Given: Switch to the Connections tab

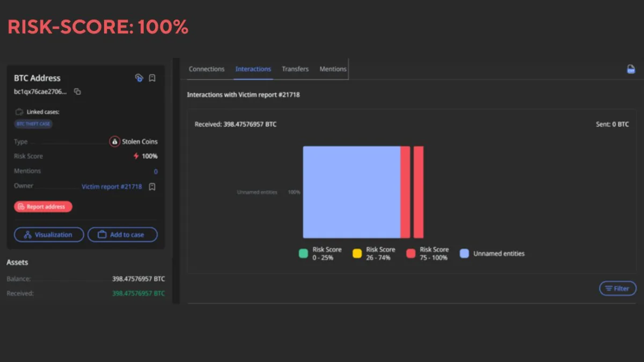Looking at the screenshot, I should 207,69.
